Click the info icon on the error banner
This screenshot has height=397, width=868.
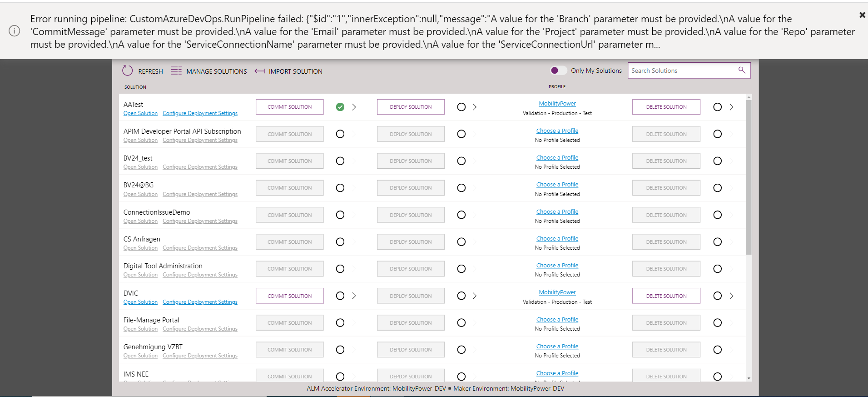click(x=14, y=31)
